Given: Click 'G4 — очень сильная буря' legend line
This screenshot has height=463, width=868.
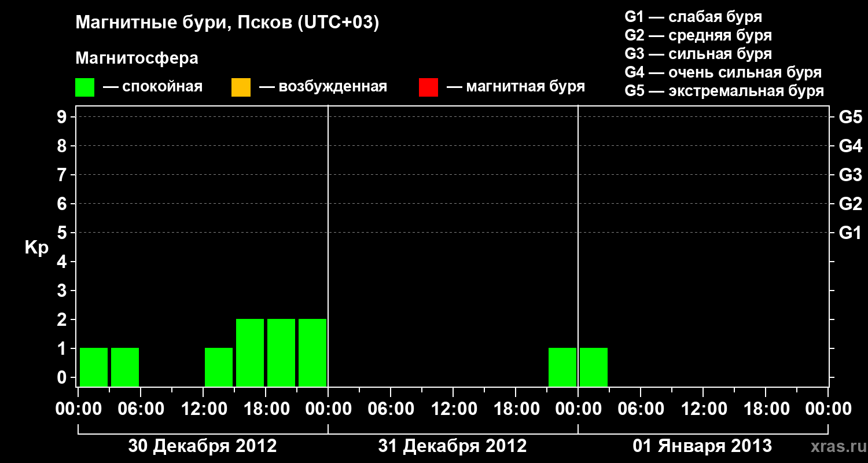Looking at the screenshot, I should click(723, 72).
